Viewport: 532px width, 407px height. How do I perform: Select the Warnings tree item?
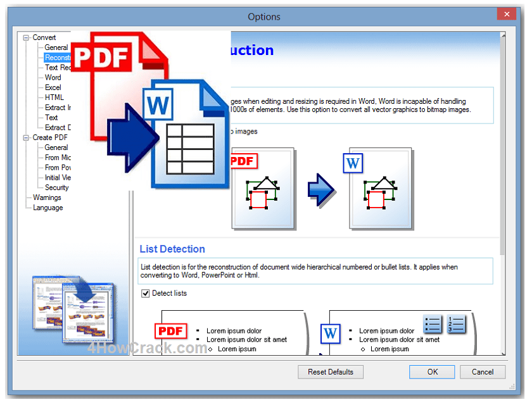coord(47,197)
